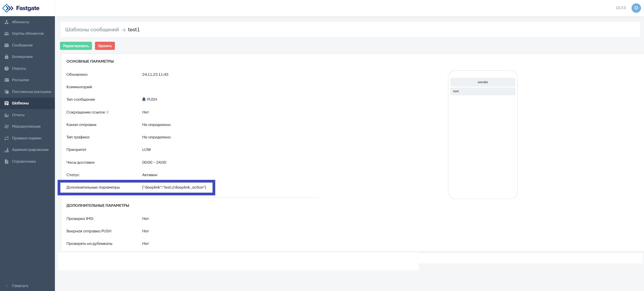This screenshot has height=291, width=644.
Task: Click the Правила подмен swap arrows icon
Action: pos(6,138)
